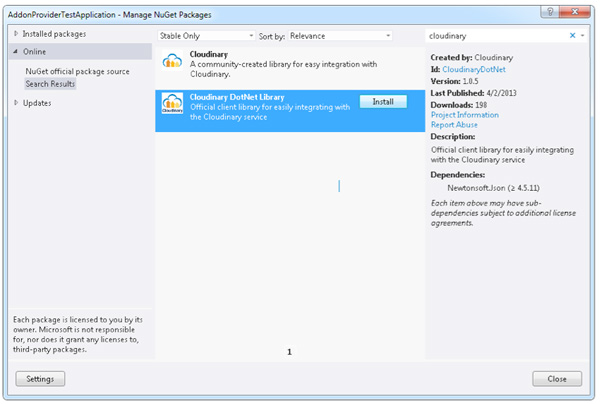This screenshot has height=404, width=600.
Task: Select Search Results in the Online tree
Action: tap(50, 84)
